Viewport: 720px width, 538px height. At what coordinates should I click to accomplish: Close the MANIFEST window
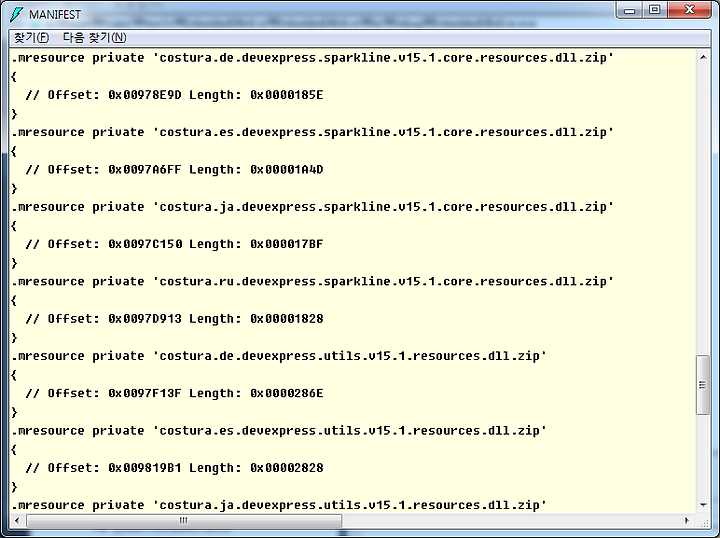tap(689, 11)
